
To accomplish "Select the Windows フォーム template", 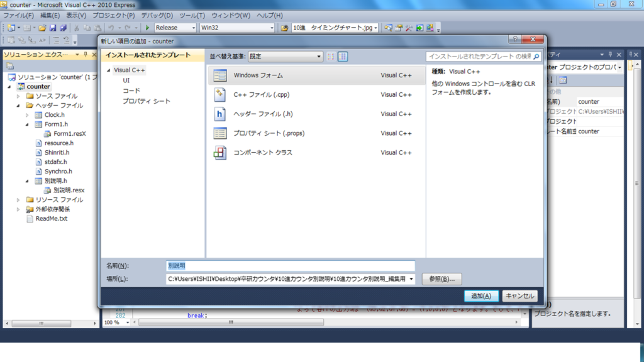I will point(316,75).
